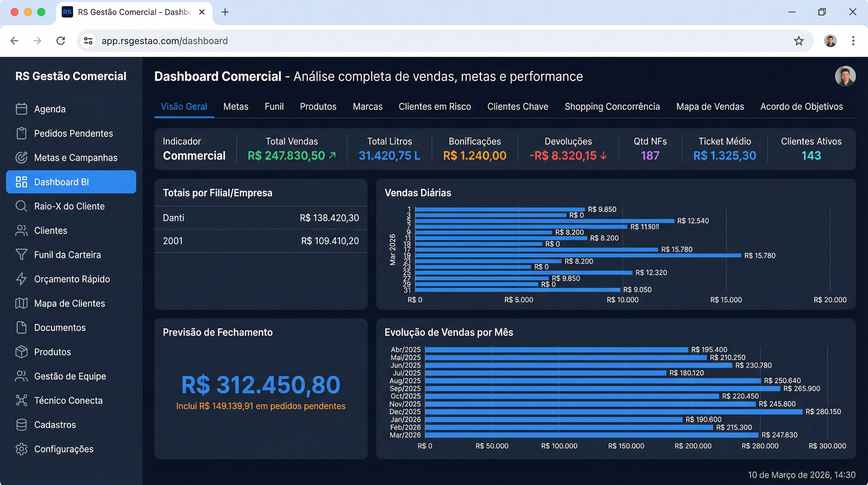
Task: Switch to the Metas tab
Action: pyautogui.click(x=236, y=106)
